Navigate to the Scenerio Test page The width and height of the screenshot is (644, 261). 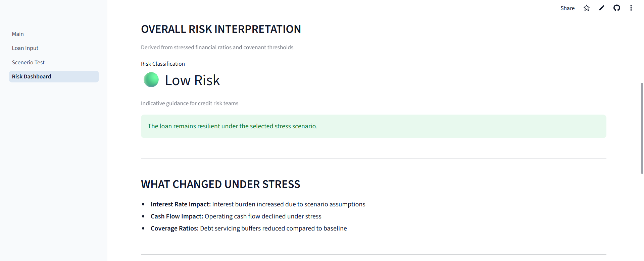click(28, 62)
